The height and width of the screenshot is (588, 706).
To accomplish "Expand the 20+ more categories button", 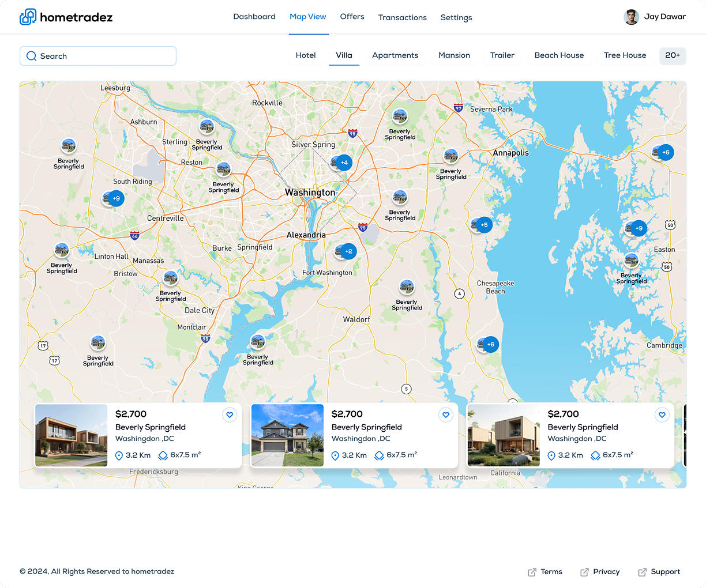I will 673,55.
